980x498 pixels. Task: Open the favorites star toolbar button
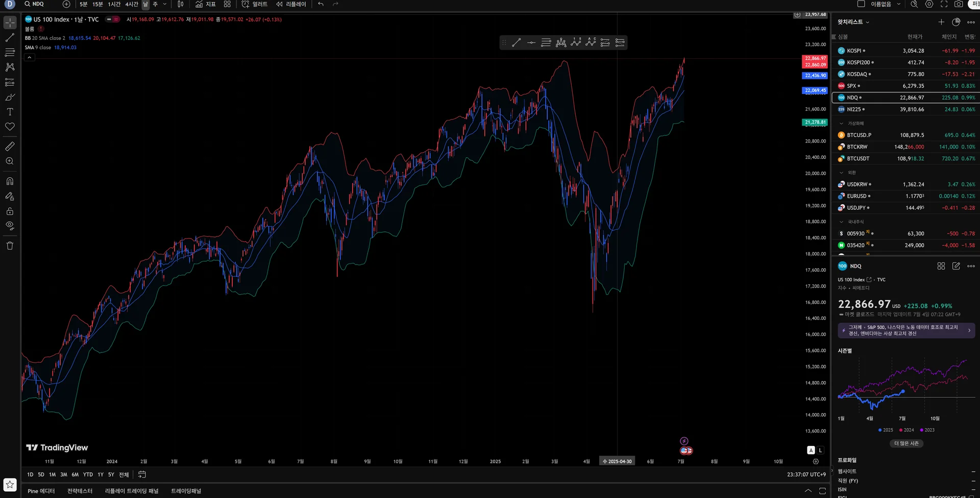point(10,484)
